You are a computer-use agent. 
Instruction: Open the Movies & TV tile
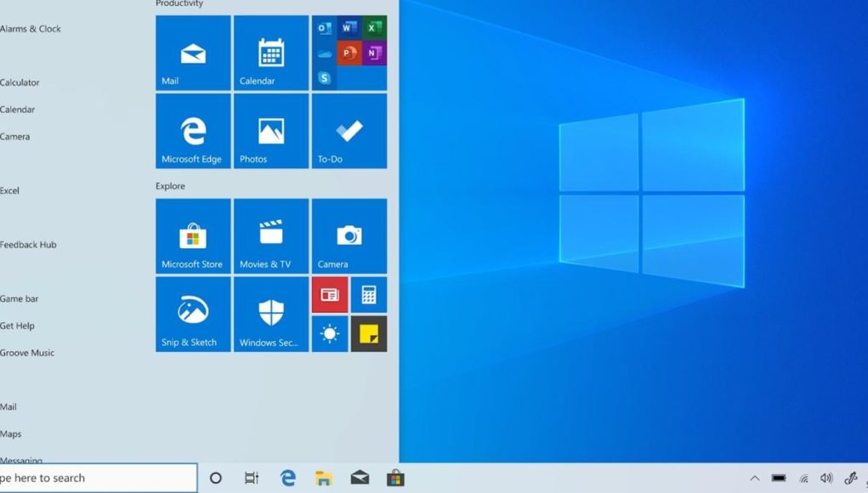(x=270, y=236)
